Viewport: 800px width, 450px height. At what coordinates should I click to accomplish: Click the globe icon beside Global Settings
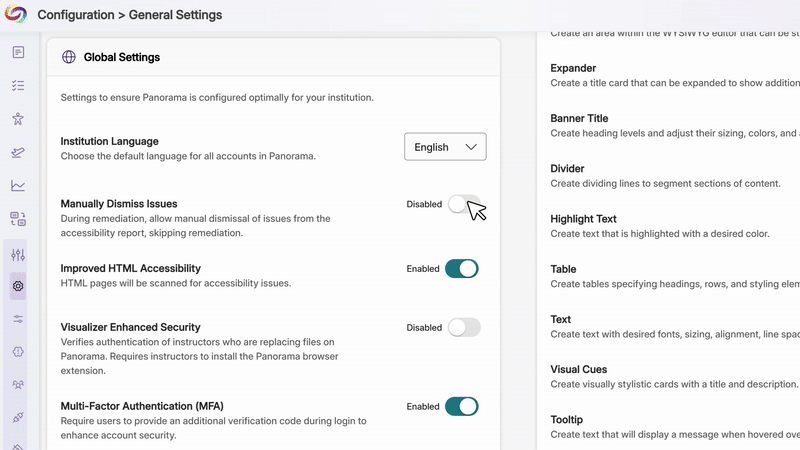69,57
